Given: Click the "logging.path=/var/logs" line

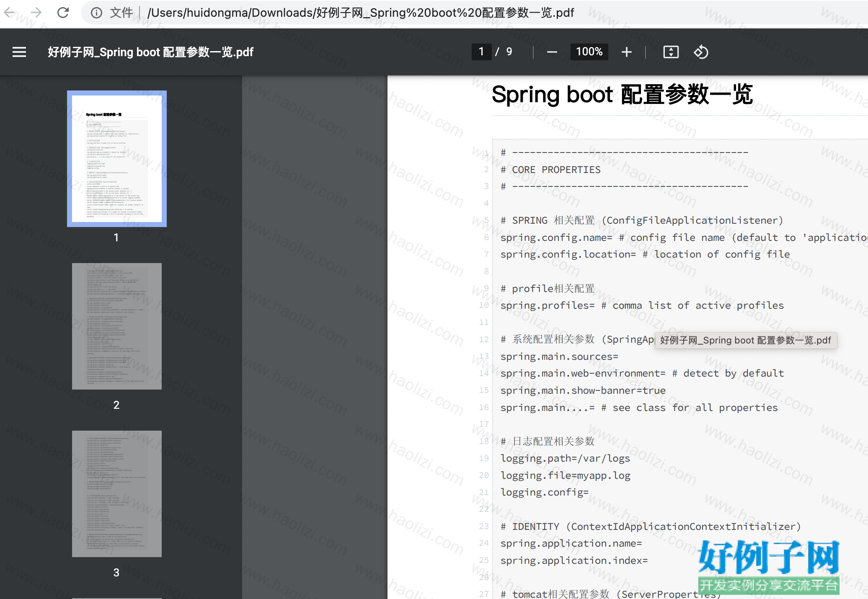Looking at the screenshot, I should pyautogui.click(x=566, y=458).
